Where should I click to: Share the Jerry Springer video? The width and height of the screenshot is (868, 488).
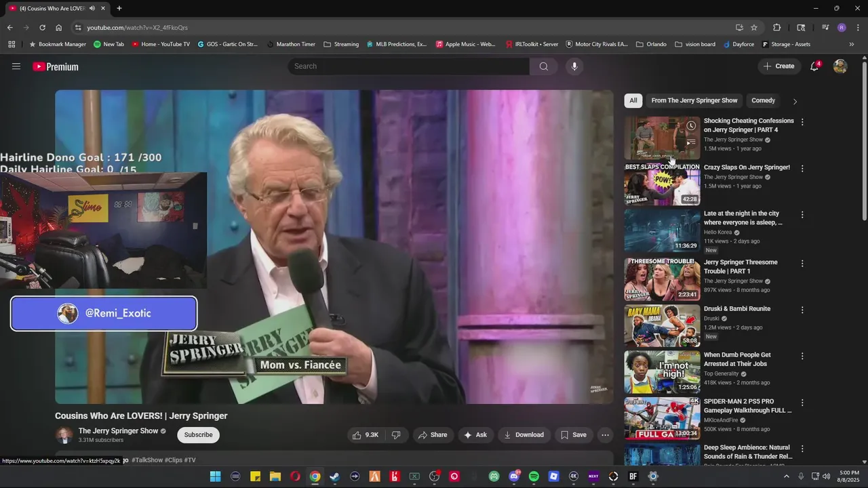[x=433, y=435]
